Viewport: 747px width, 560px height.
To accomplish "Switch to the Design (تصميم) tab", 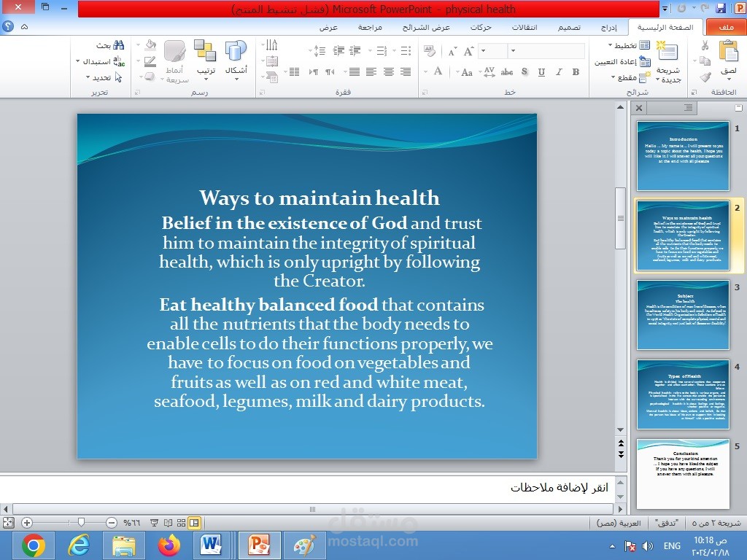I will [569, 28].
